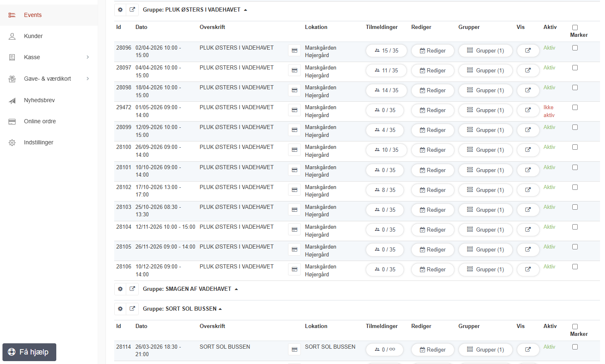605x364 pixels.
Task: Click gear icon for SMAGEN AF VADEHAVET group
Action: pos(120,289)
